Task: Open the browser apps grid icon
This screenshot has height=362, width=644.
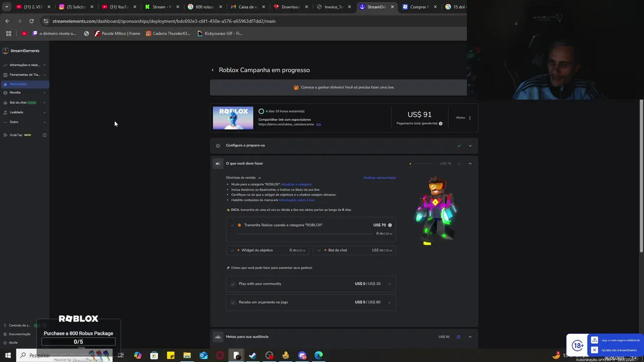Action: [9, 34]
